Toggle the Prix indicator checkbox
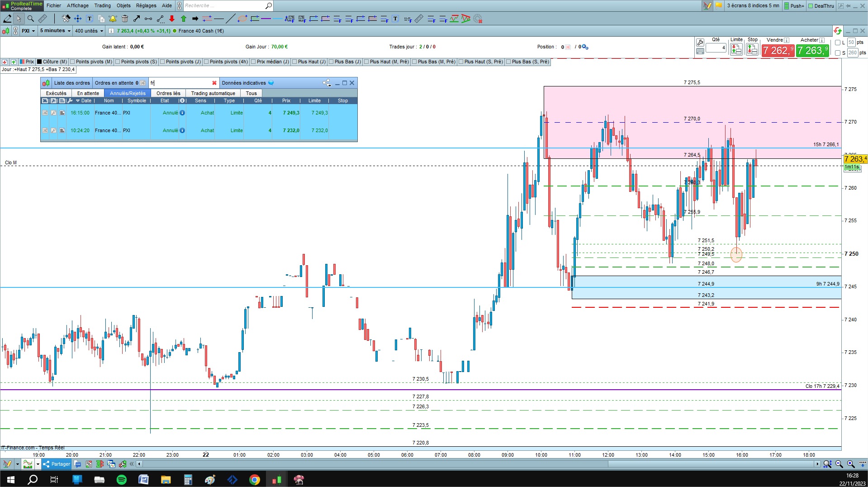Screen dimensions: 868x487 coord(22,62)
